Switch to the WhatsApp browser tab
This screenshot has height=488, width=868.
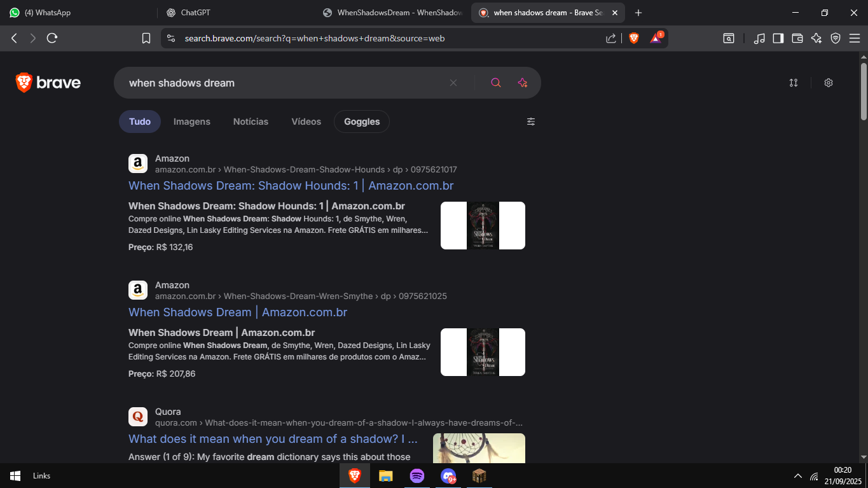(x=78, y=13)
